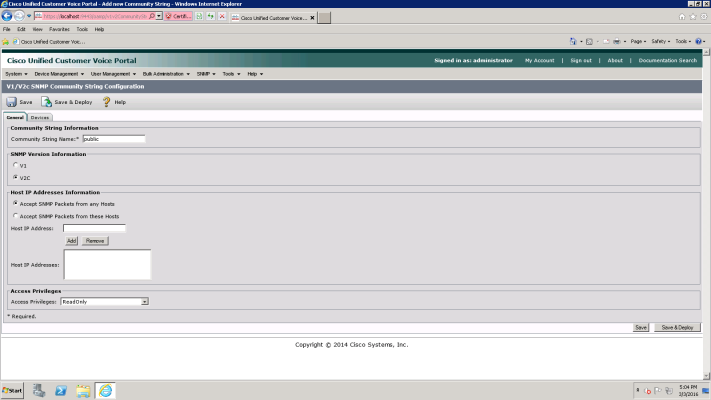The image size is (711, 400).
Task: Click the Remove host button
Action: point(95,241)
